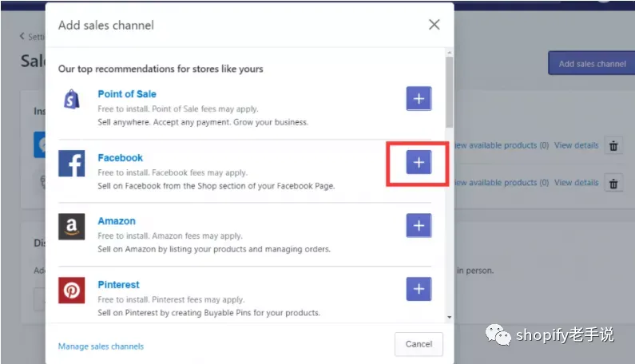Screen dimensions: 635x364
Task: Select text 'Free to install. Facebook fees may apply.'
Action: coord(173,173)
